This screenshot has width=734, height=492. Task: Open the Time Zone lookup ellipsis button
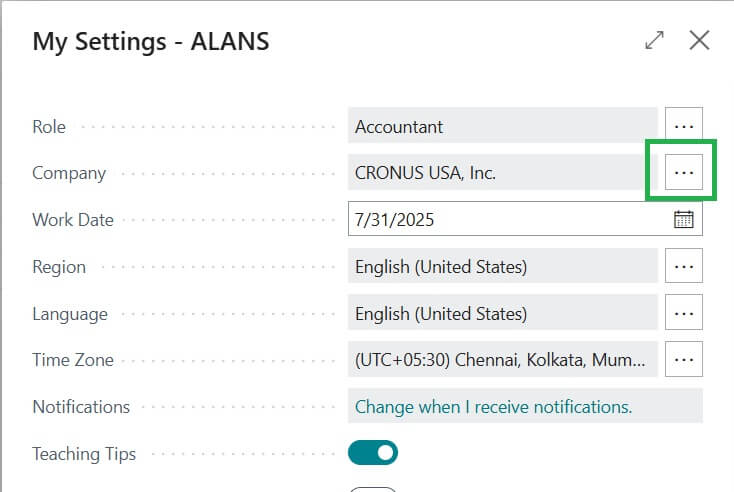(684, 360)
